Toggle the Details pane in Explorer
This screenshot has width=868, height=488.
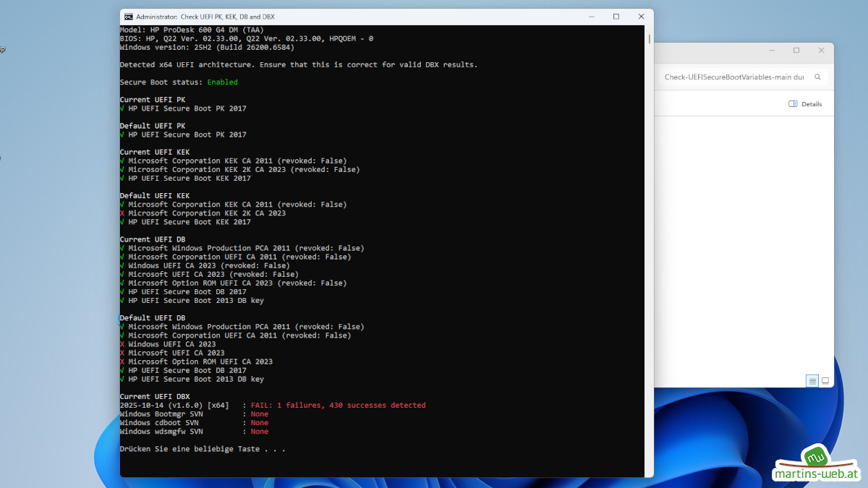point(805,104)
